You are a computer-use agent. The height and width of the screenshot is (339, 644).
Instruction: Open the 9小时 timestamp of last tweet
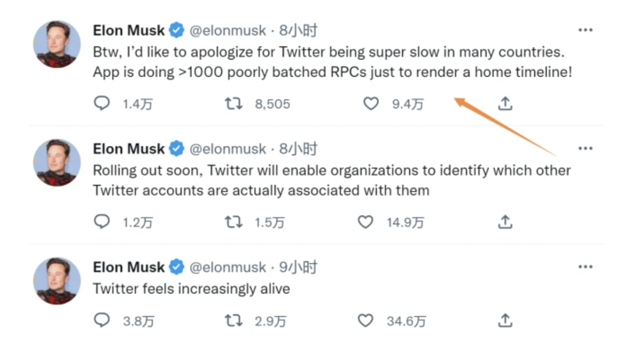298,267
